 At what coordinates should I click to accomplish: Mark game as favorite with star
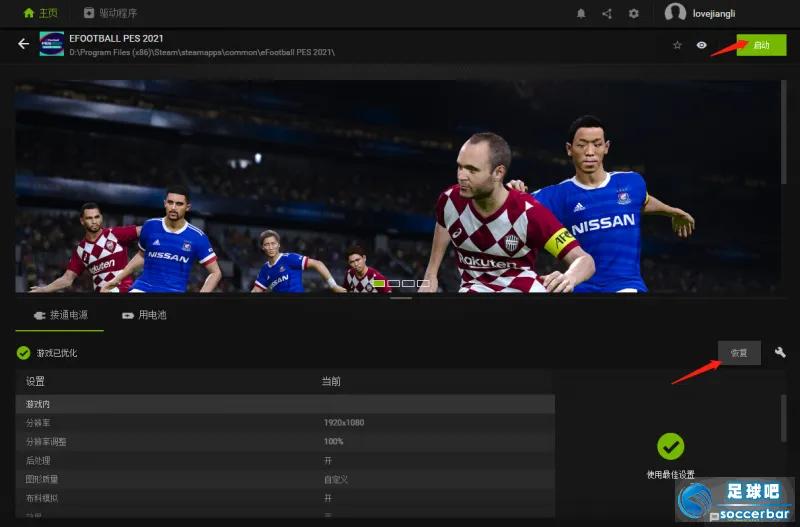coord(677,45)
